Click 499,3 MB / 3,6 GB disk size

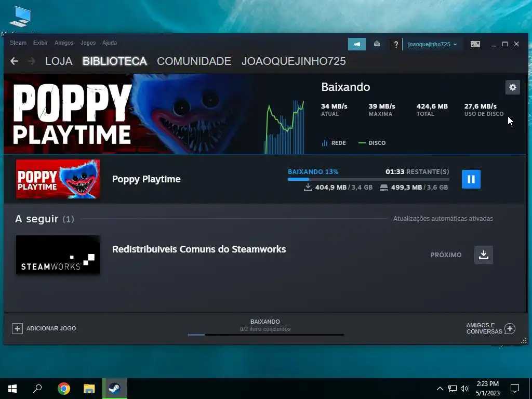click(x=414, y=187)
